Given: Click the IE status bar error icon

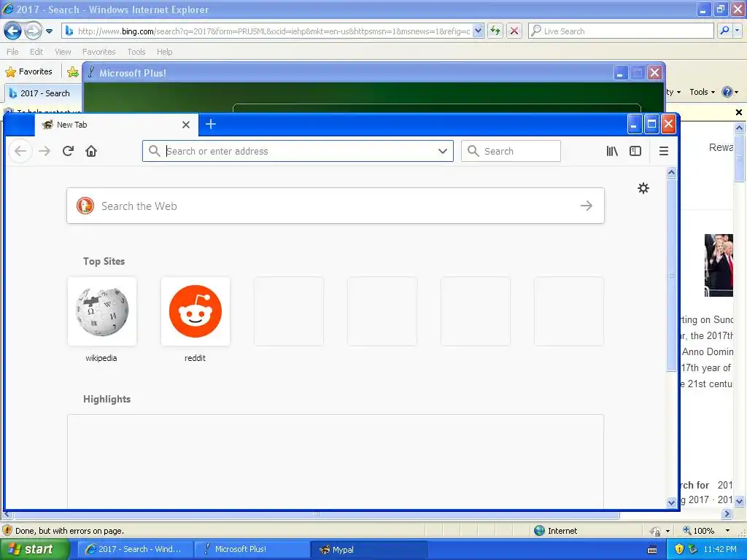Looking at the screenshot, I should [x=7, y=531].
